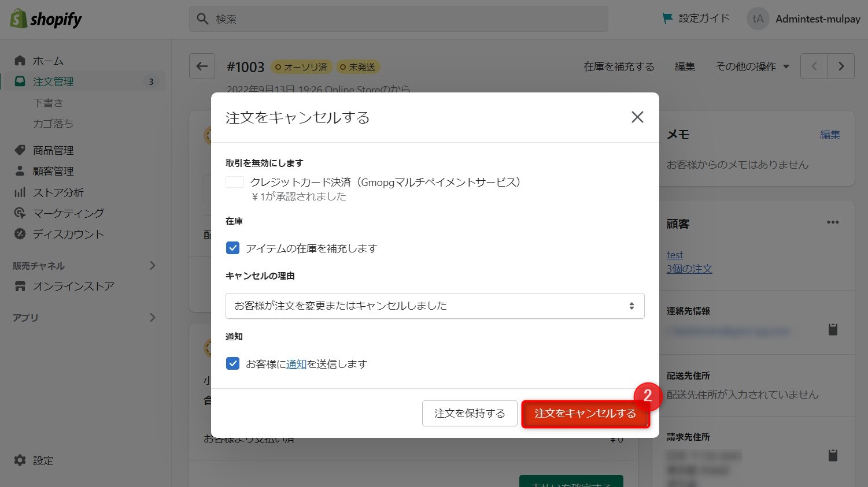
Task: Expand the アプリ section
Action: [153, 317]
